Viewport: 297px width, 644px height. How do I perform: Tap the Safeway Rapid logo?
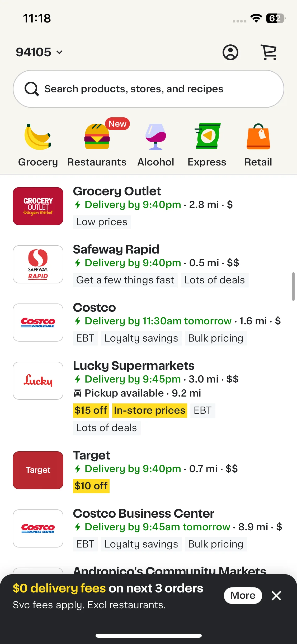(38, 264)
